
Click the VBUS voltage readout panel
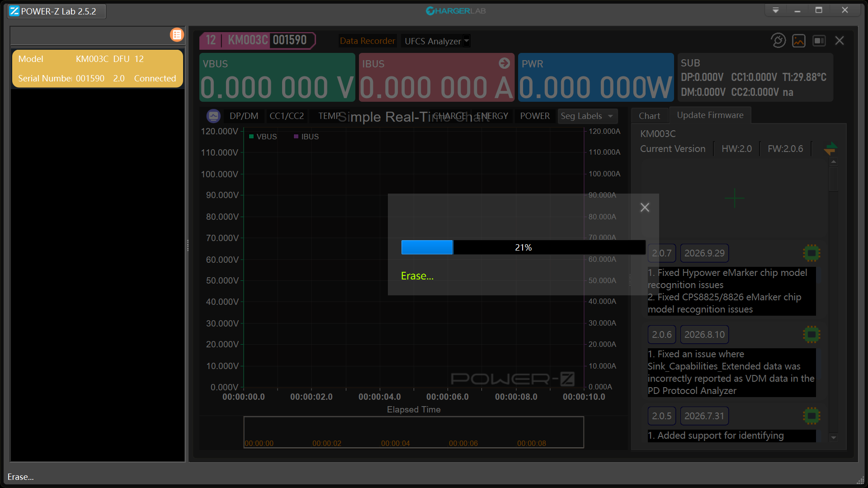[x=277, y=77]
